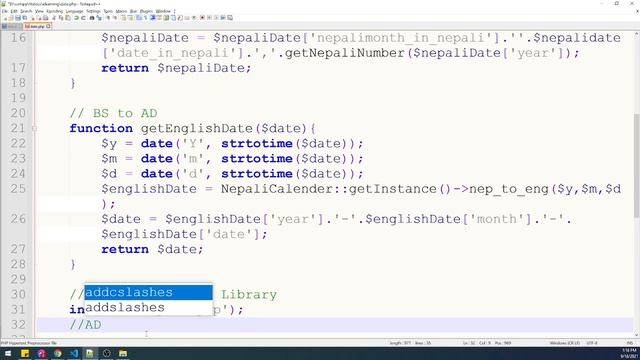Screen dimensions: 640x360
Task: Save the current file via toolbar
Action: (18, 18)
